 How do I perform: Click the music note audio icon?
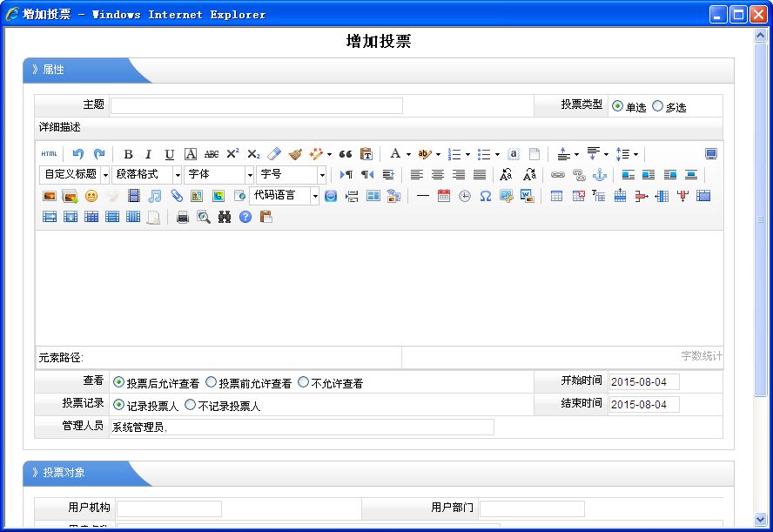coord(155,196)
